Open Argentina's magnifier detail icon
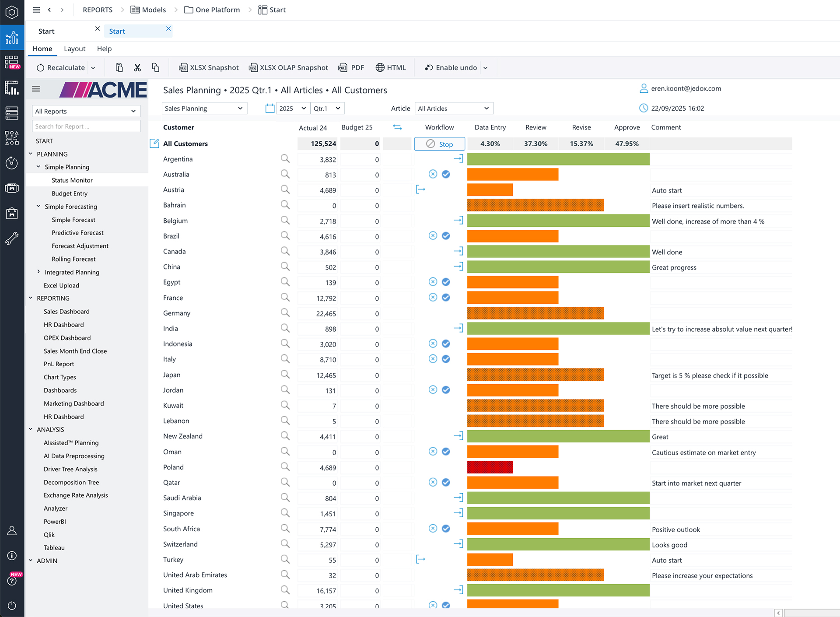This screenshot has height=617, width=840. [x=285, y=159]
